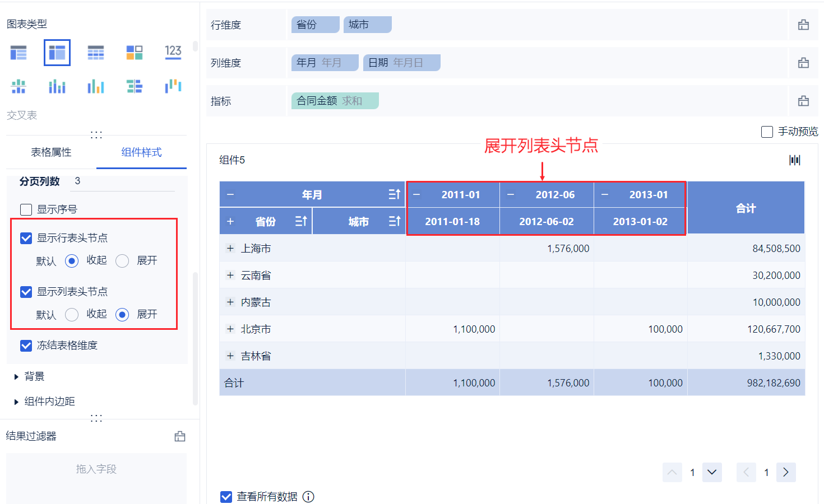The height and width of the screenshot is (504, 824).
Task: Open the 组件样式 tab
Action: 141,152
